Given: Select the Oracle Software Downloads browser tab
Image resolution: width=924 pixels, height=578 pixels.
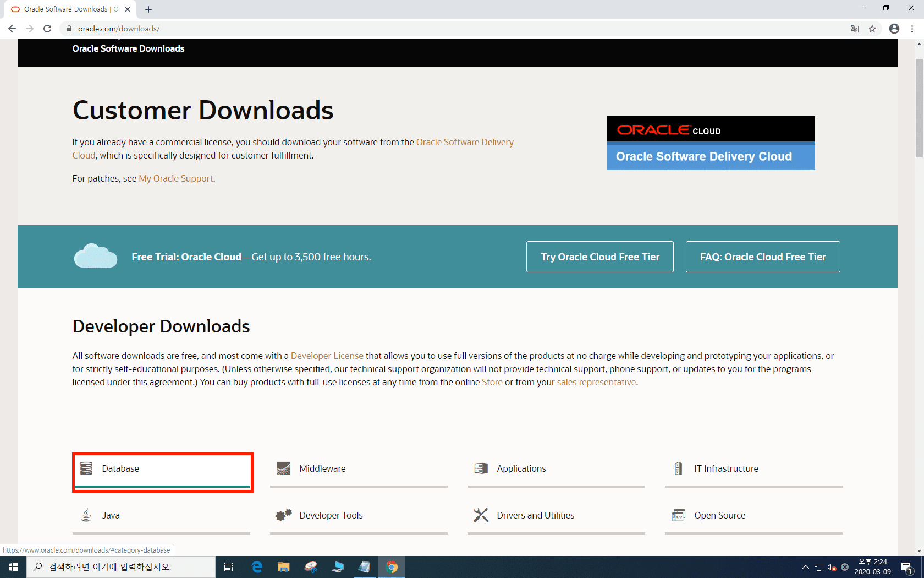Looking at the screenshot, I should pos(71,9).
